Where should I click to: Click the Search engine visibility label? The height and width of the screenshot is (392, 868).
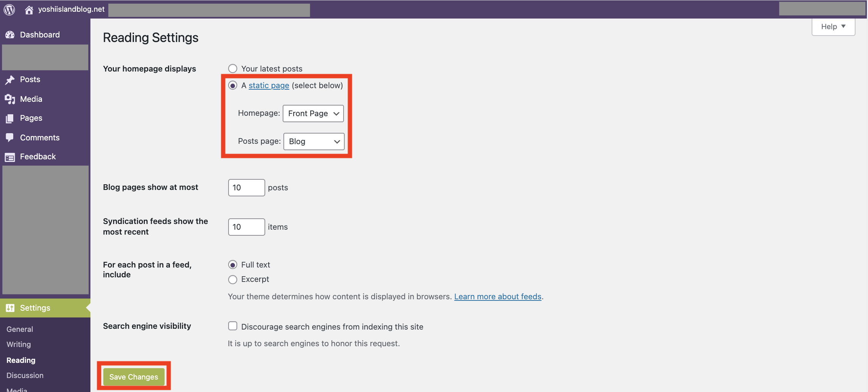pos(147,326)
